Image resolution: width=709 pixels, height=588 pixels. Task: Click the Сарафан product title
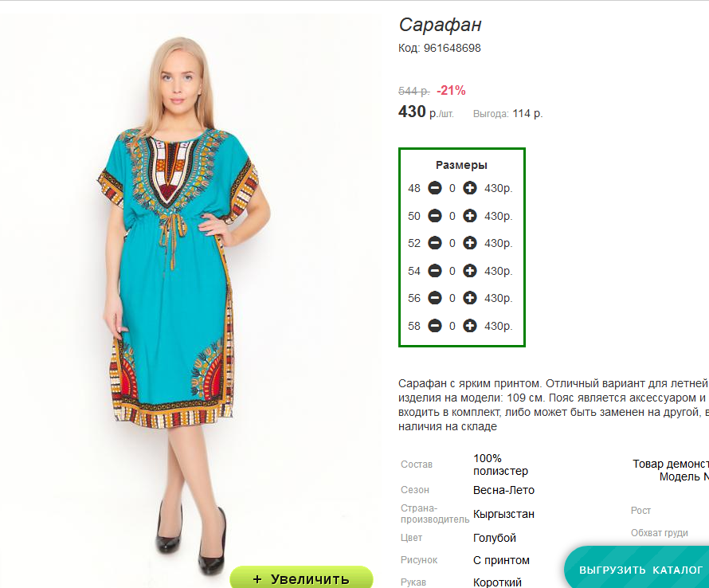pyautogui.click(x=440, y=25)
